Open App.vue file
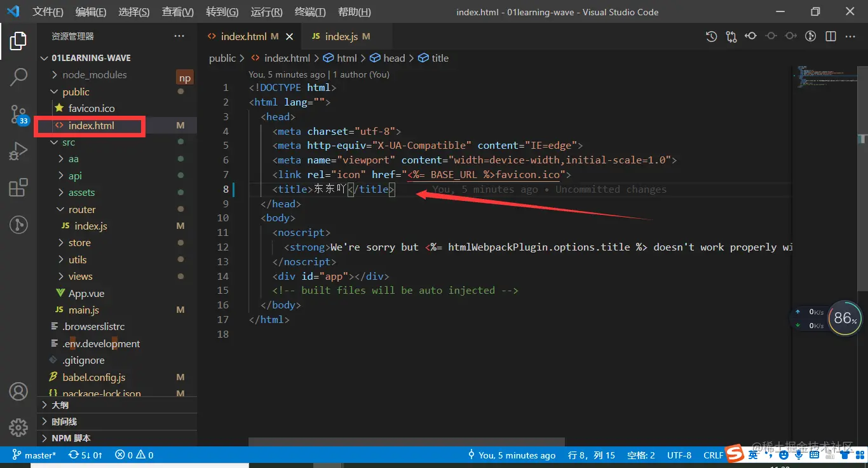Screen dimensions: 868x468 (117, 293)
